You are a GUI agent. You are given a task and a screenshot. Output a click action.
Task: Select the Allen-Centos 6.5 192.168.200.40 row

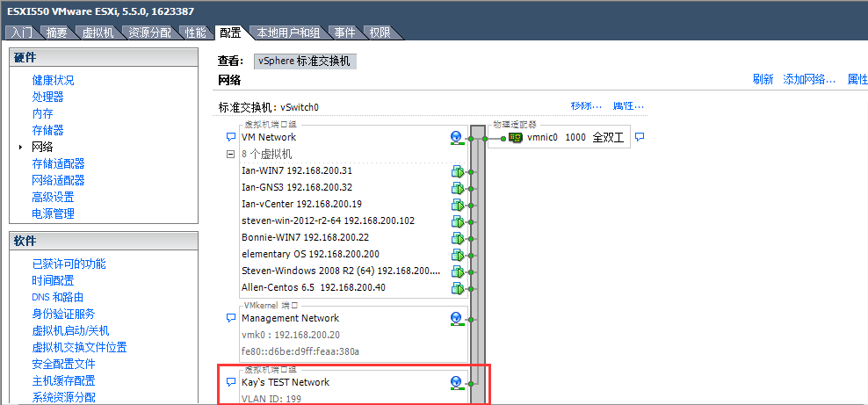(314, 287)
